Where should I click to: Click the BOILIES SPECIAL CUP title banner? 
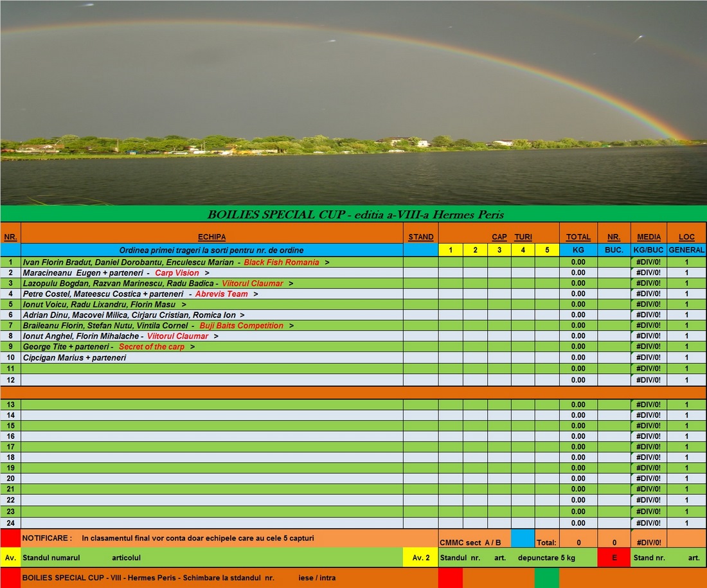click(x=353, y=214)
